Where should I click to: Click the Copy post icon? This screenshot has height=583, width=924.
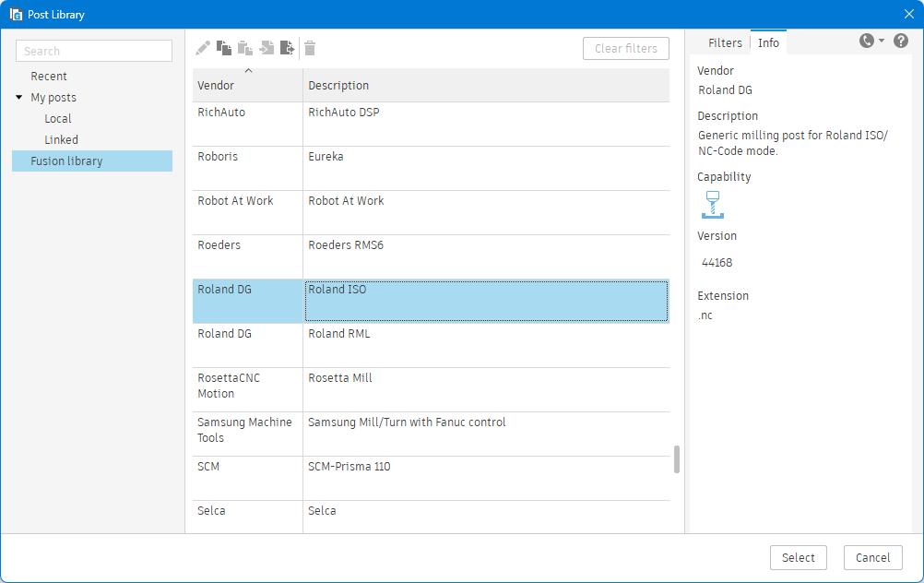(224, 48)
